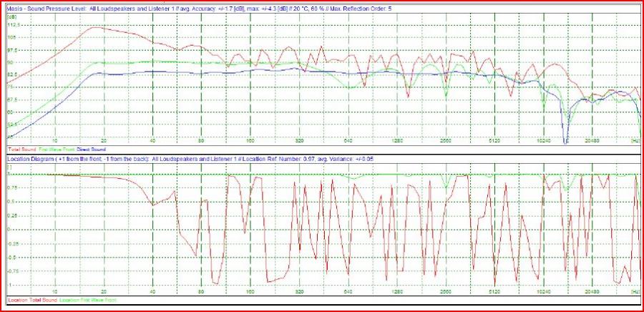Click the 105 value on dB axis
644x312 pixels.
click(x=11, y=38)
